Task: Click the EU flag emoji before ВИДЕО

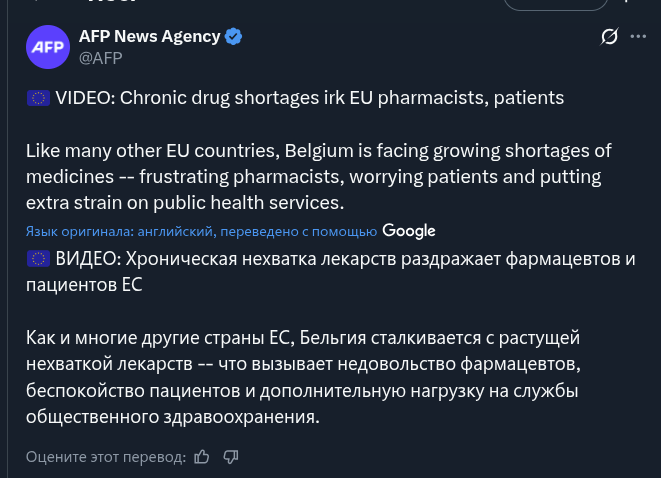Action: point(38,259)
